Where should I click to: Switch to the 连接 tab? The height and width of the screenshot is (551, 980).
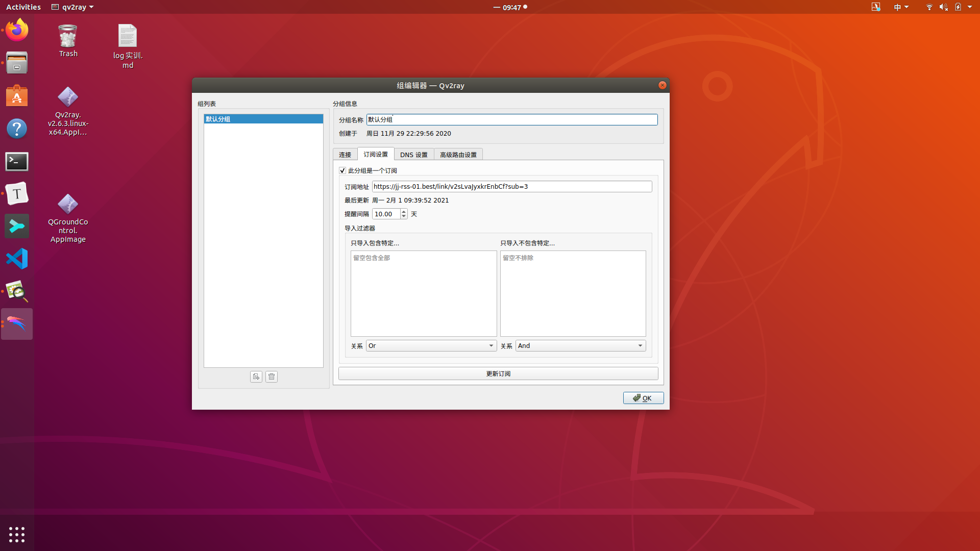pyautogui.click(x=345, y=155)
